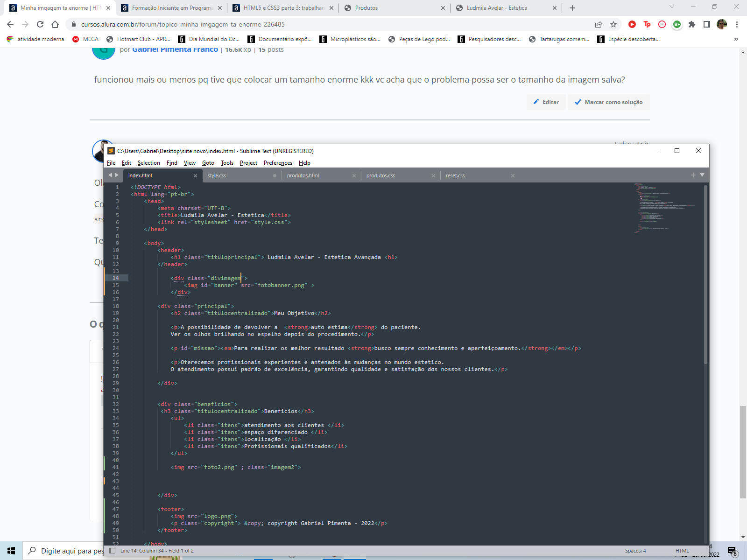Open the atividade moderna bookmark
The image size is (747, 560).
[35, 39]
